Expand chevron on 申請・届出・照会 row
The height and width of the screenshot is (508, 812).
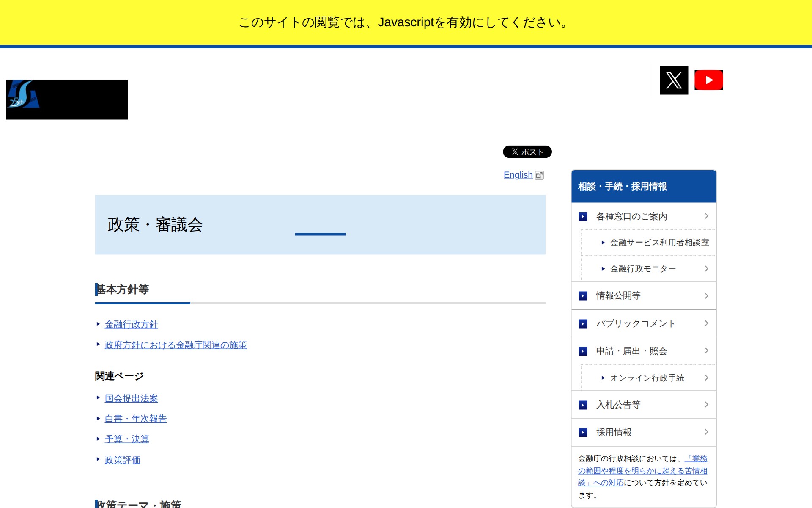[706, 351]
